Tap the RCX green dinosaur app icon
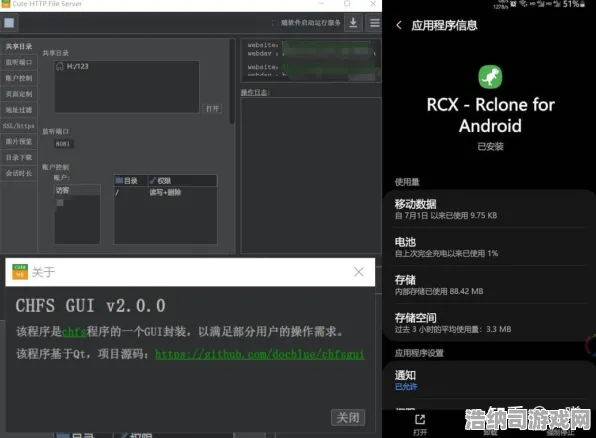Screen dimensions: 596x438 pyautogui.click(x=490, y=77)
